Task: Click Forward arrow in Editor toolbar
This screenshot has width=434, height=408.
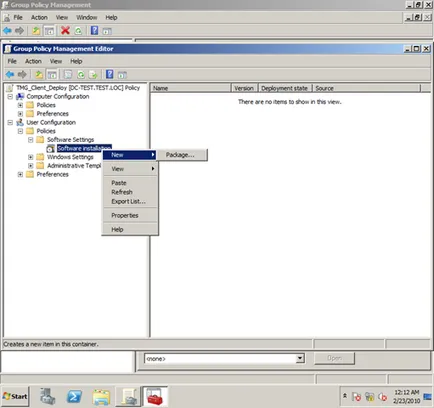Action: point(22,74)
